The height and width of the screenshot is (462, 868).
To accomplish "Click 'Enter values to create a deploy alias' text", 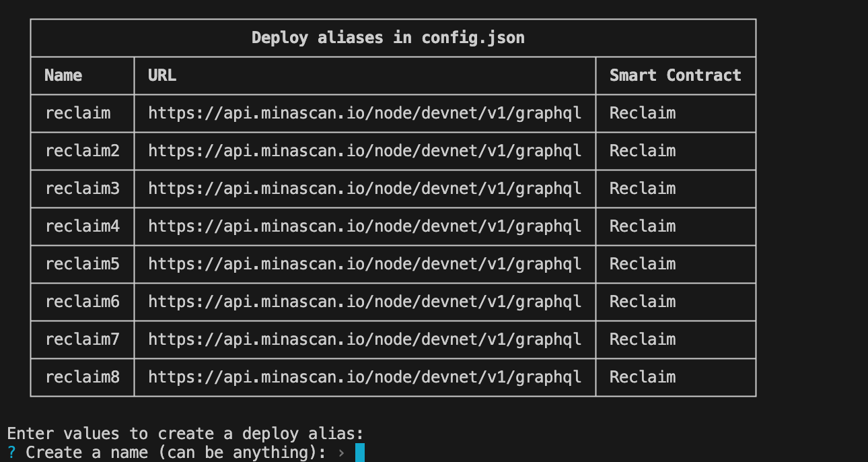I will tap(186, 434).
